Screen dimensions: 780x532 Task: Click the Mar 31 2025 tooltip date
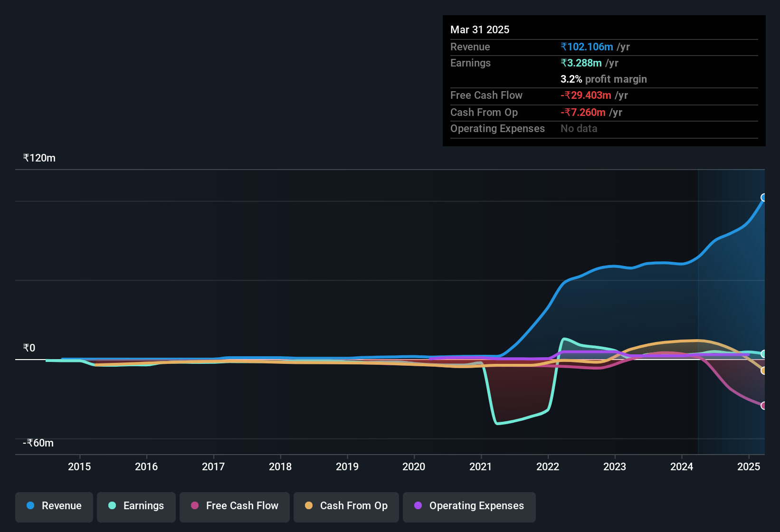(480, 29)
